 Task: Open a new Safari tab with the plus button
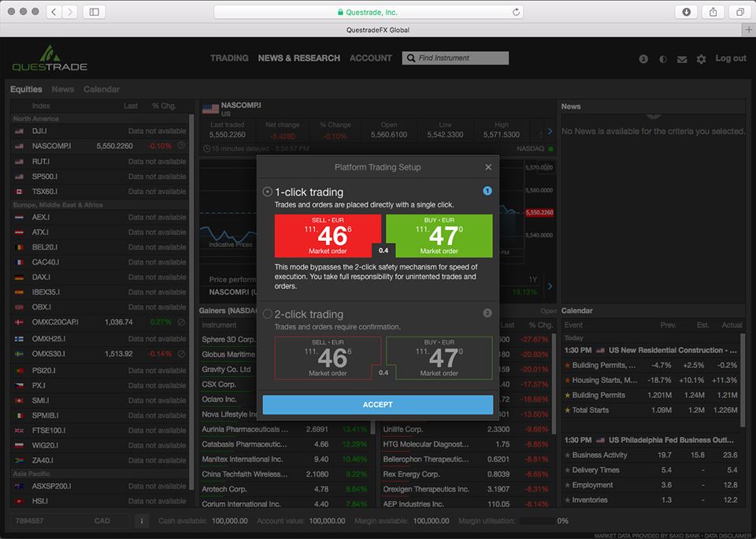click(x=749, y=30)
